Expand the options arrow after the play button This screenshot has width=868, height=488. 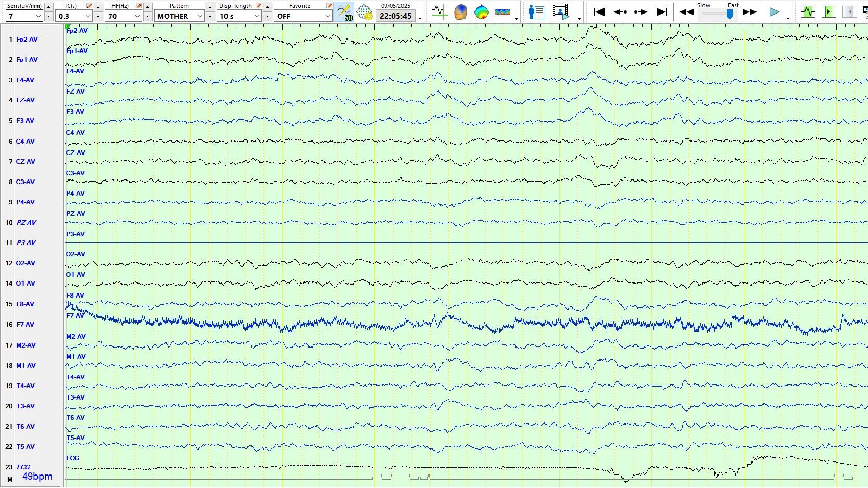coord(788,19)
